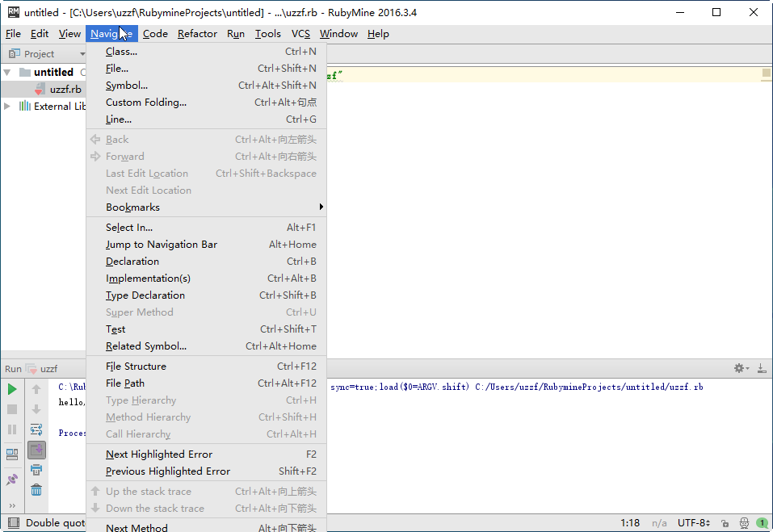Go to Next Highlighted Error
The height and width of the screenshot is (532, 773).
(206, 455)
